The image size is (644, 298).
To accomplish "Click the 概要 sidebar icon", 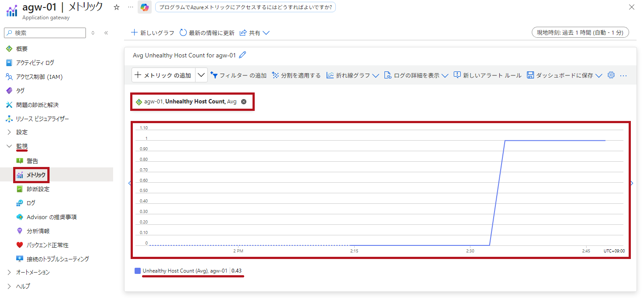I will tap(9, 49).
